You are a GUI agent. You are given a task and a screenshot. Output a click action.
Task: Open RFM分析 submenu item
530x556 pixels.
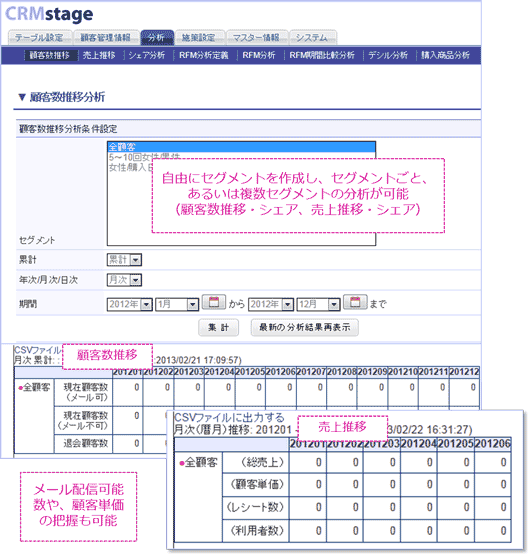(x=259, y=55)
